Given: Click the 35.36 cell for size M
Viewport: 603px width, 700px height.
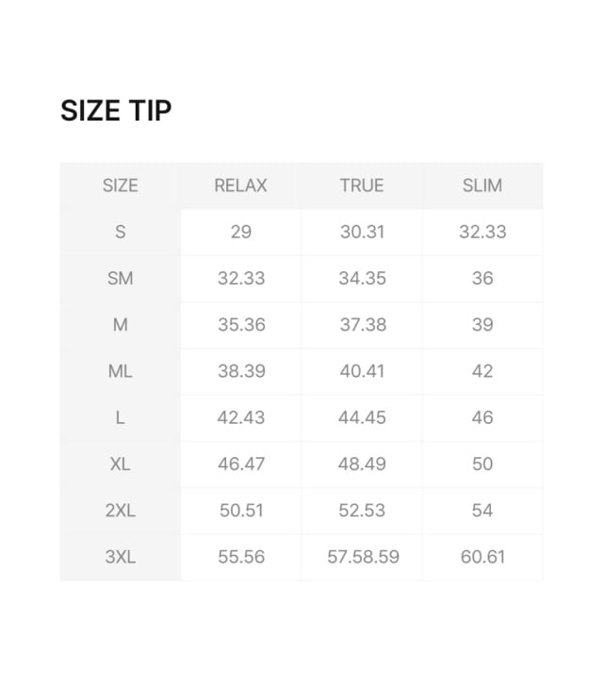Looking at the screenshot, I should 240,325.
